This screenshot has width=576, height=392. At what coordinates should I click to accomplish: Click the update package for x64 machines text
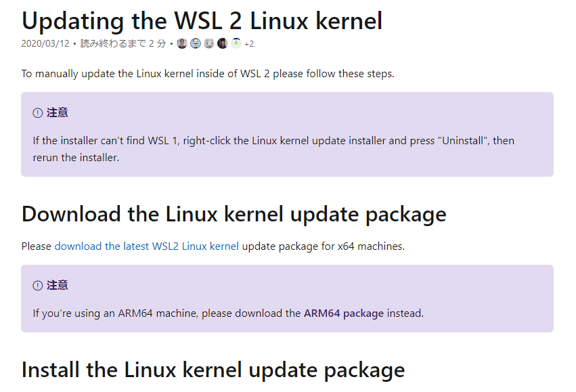click(324, 246)
